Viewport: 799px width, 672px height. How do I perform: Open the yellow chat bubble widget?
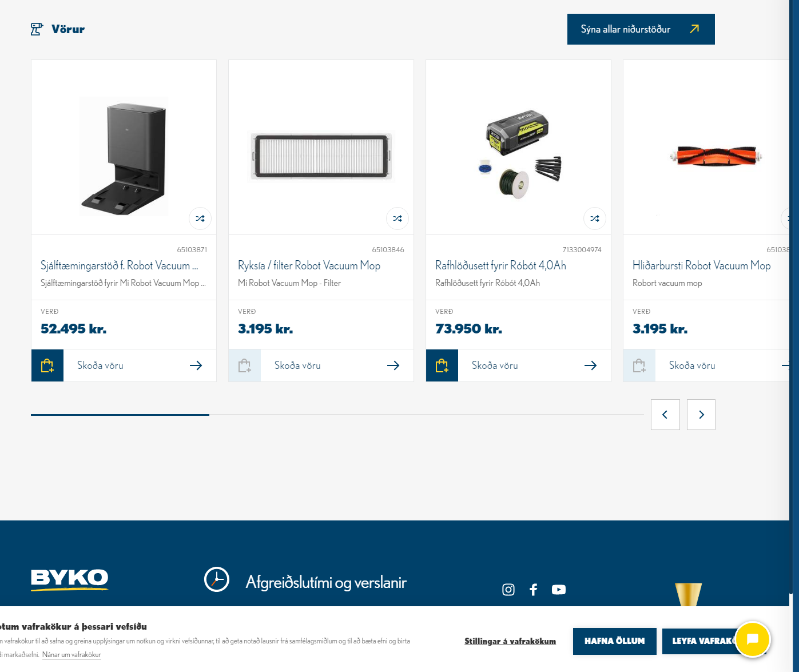pyautogui.click(x=753, y=639)
